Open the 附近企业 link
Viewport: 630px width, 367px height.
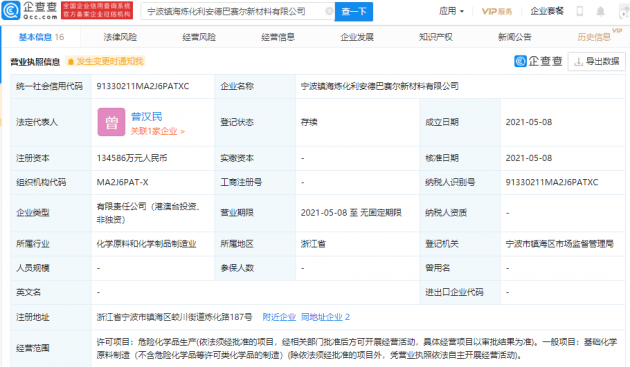(x=279, y=317)
